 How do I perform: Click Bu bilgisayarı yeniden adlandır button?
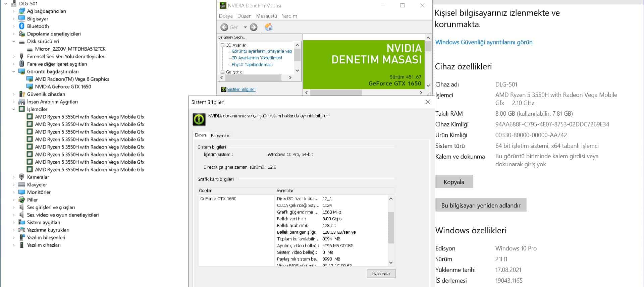(x=481, y=205)
